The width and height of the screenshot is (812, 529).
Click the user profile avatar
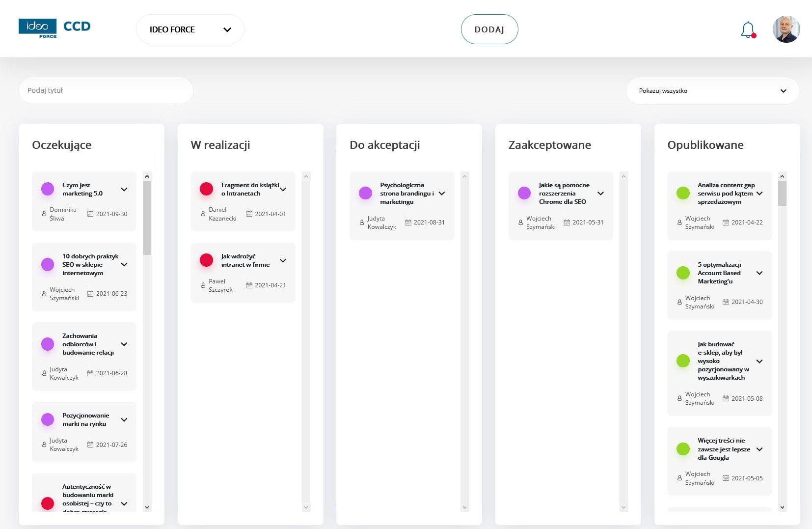pos(786,29)
